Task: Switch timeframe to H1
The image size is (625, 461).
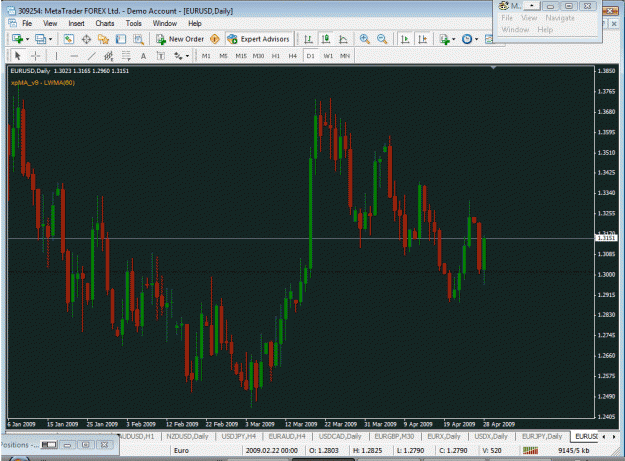Action: [275, 56]
